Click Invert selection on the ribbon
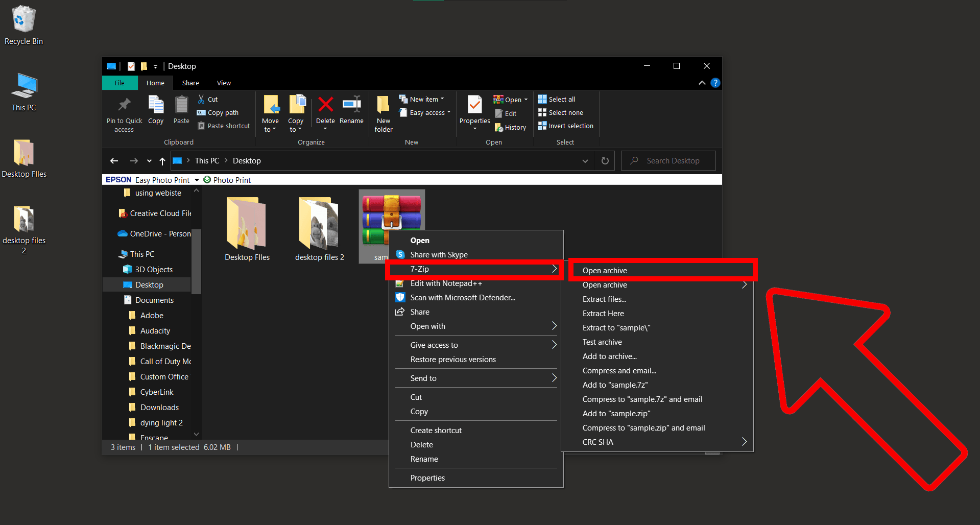Viewport: 980px width, 525px height. pos(565,126)
